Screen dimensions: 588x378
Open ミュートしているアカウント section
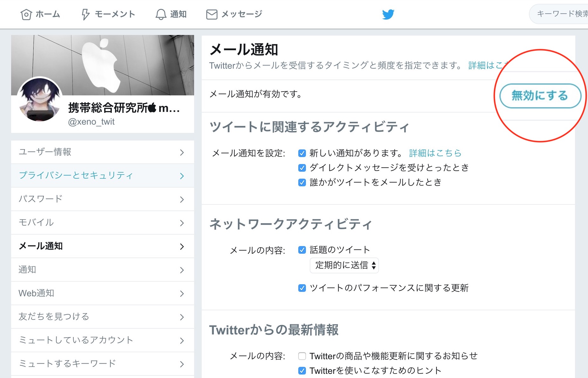103,340
